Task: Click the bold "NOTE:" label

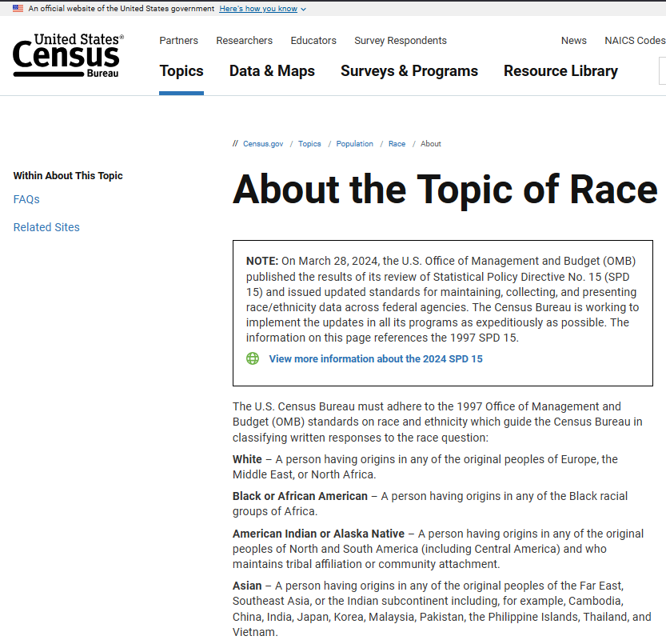Action: tap(262, 261)
